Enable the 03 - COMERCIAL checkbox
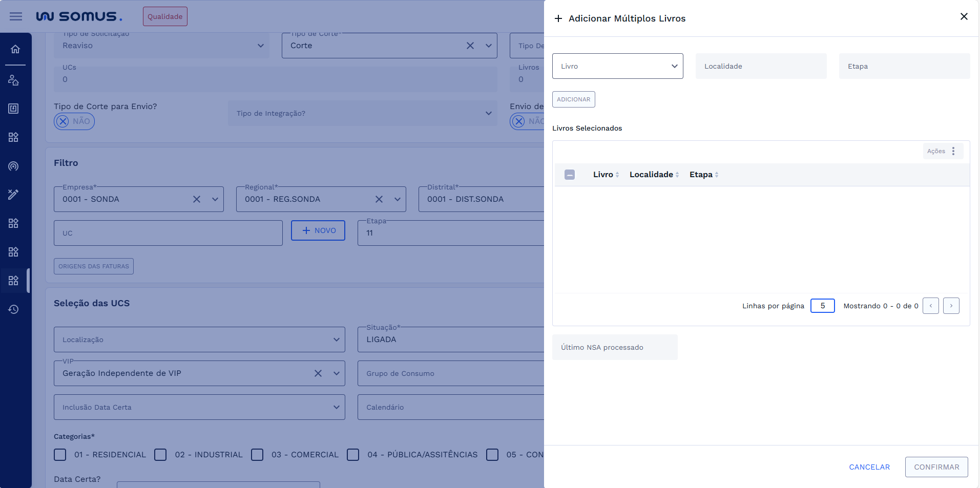 [257, 455]
